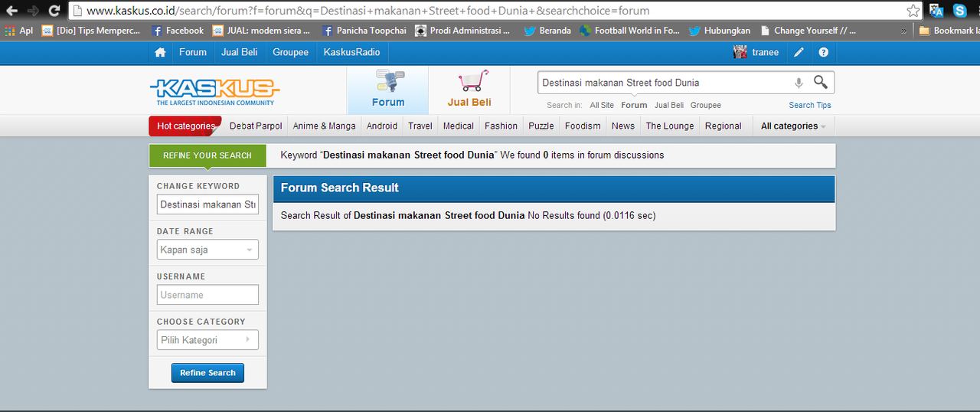Open Puzzle category

[x=541, y=126]
